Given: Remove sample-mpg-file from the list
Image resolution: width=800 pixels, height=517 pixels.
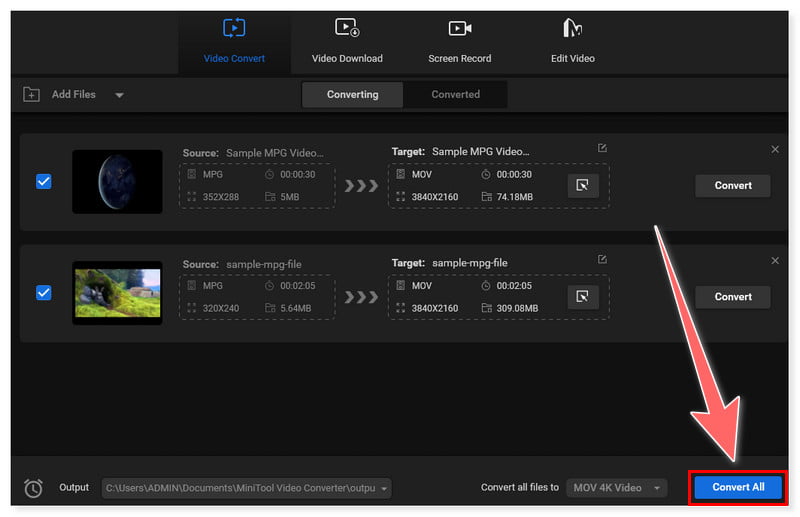Looking at the screenshot, I should point(775,260).
